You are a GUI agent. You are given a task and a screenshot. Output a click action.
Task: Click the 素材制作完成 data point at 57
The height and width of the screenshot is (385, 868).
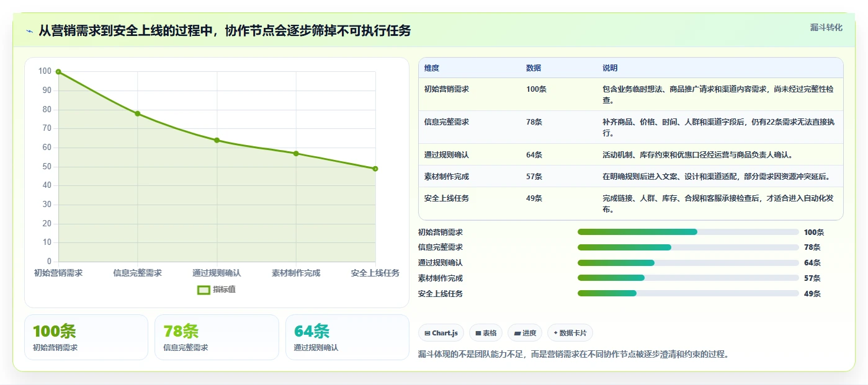(296, 153)
